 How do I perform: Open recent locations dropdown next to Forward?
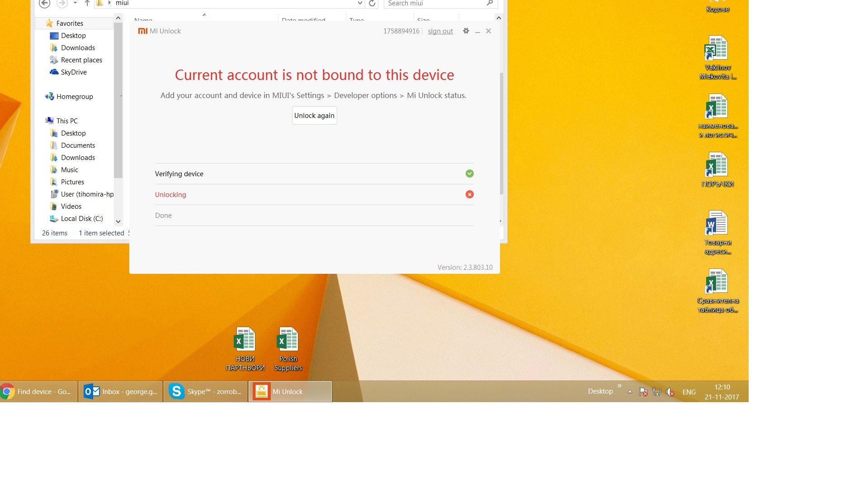coord(75,4)
